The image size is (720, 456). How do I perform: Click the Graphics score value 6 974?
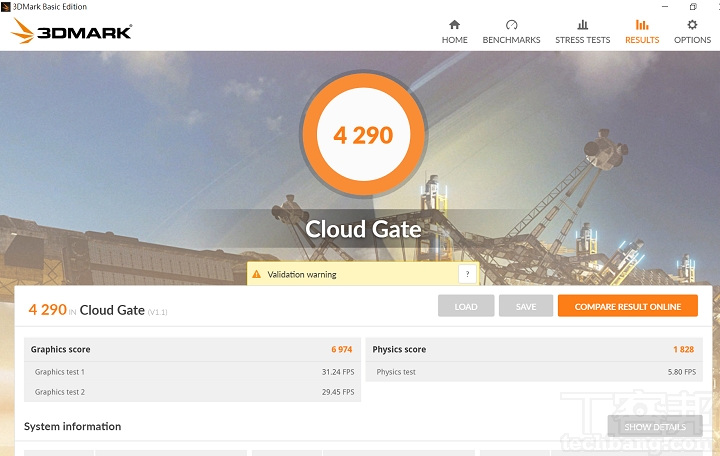[342, 350]
